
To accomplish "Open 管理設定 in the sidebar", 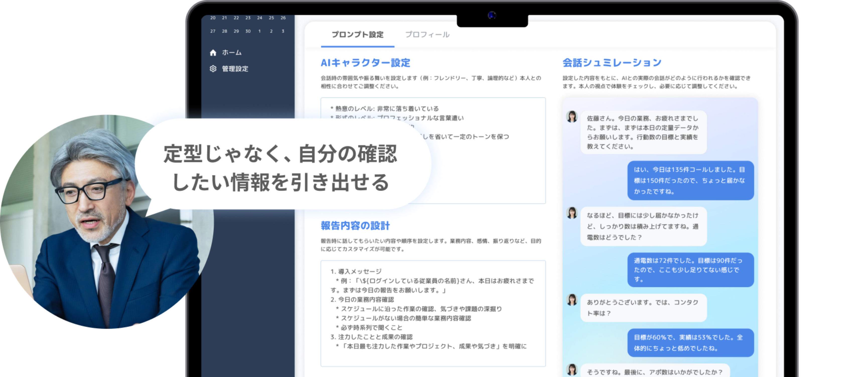I will click(235, 69).
